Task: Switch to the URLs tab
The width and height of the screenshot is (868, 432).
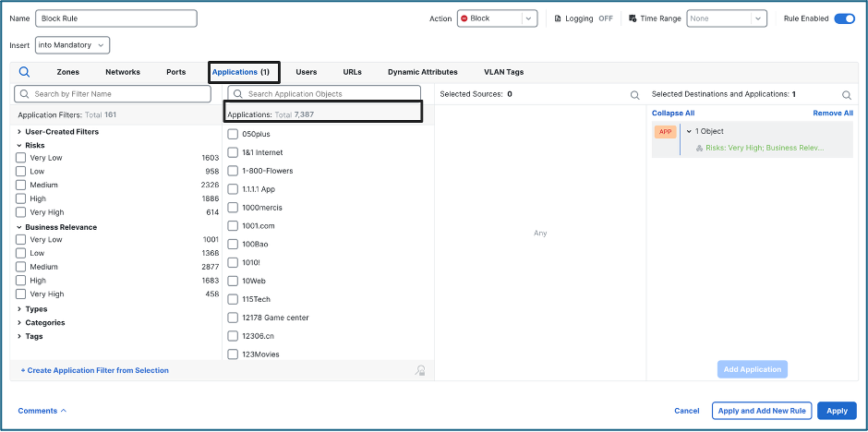Action: click(352, 72)
